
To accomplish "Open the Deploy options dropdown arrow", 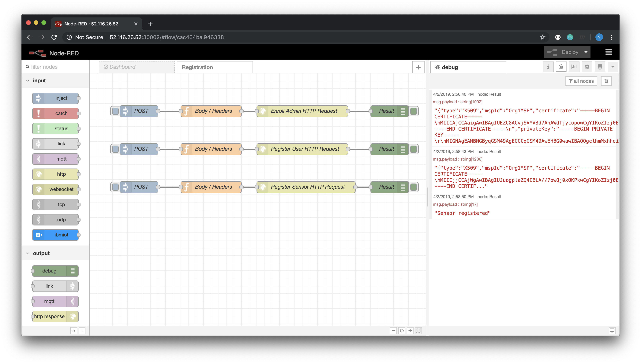I will [x=586, y=52].
